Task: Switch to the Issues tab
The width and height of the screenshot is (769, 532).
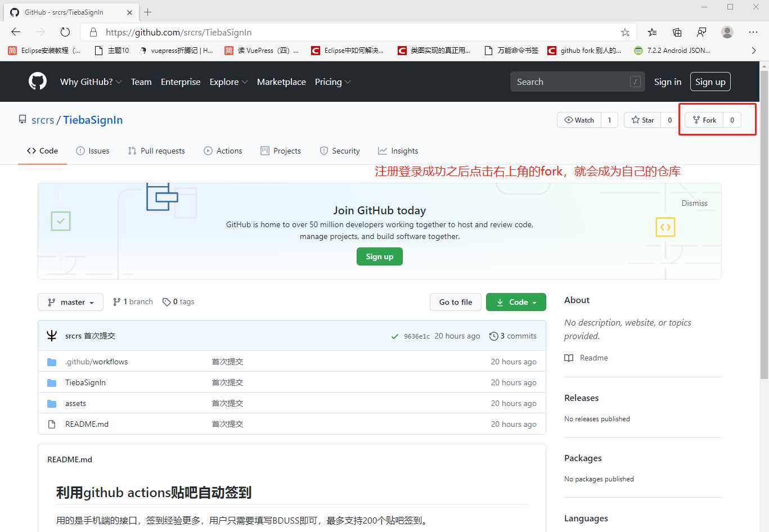Action: click(93, 151)
